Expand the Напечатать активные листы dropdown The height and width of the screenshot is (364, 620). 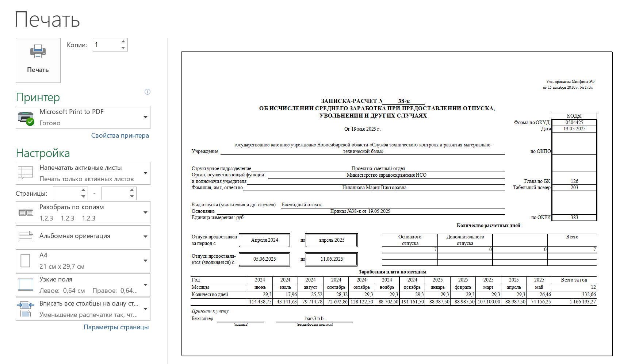tap(83, 173)
